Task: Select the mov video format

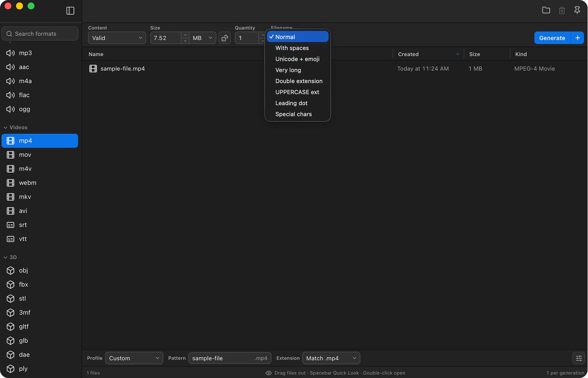Action: pyautogui.click(x=40, y=155)
